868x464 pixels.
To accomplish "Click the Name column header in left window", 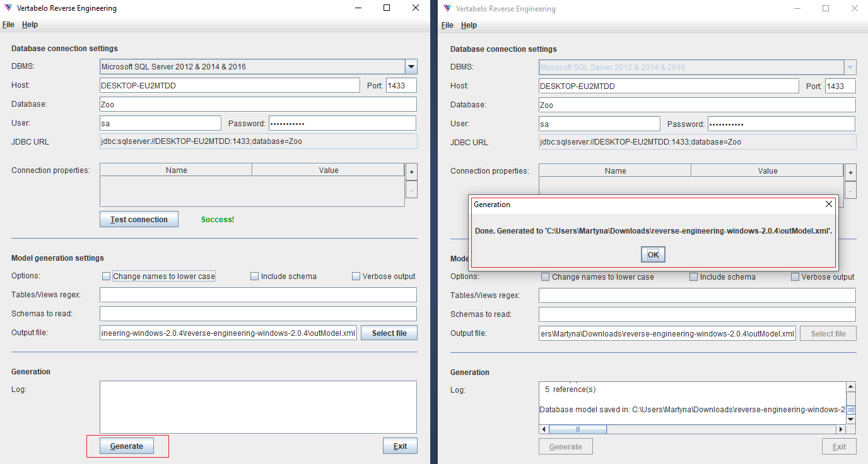I will pos(176,170).
